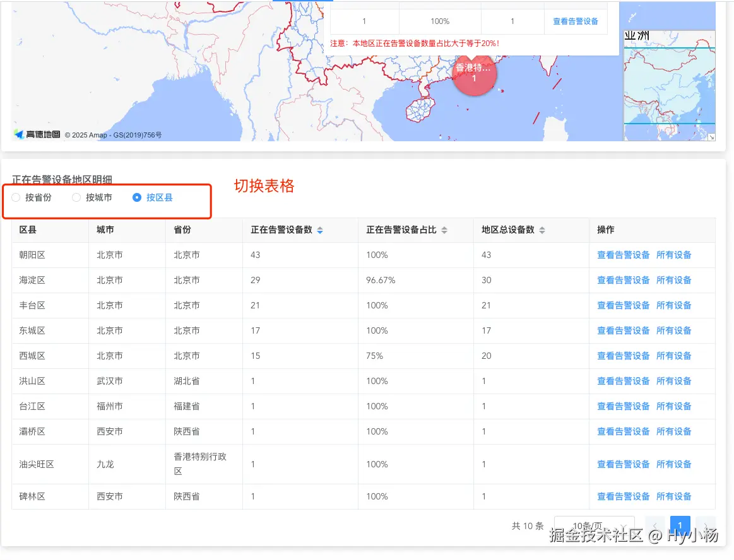Click the 亚洲 overview minimap
Viewport: 734px width, 560px height.
tap(670, 86)
